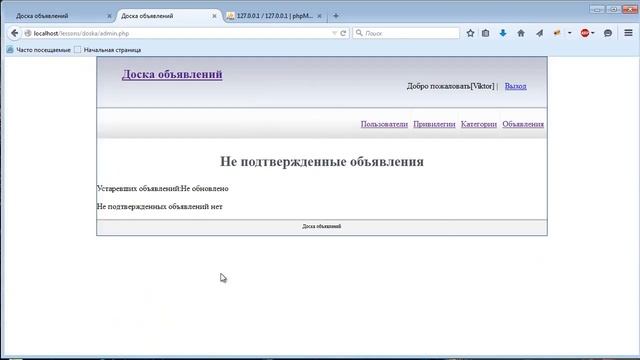This screenshot has width=640, height=360.
Task: Close the active Доска объявлений tab
Action: tap(214, 16)
